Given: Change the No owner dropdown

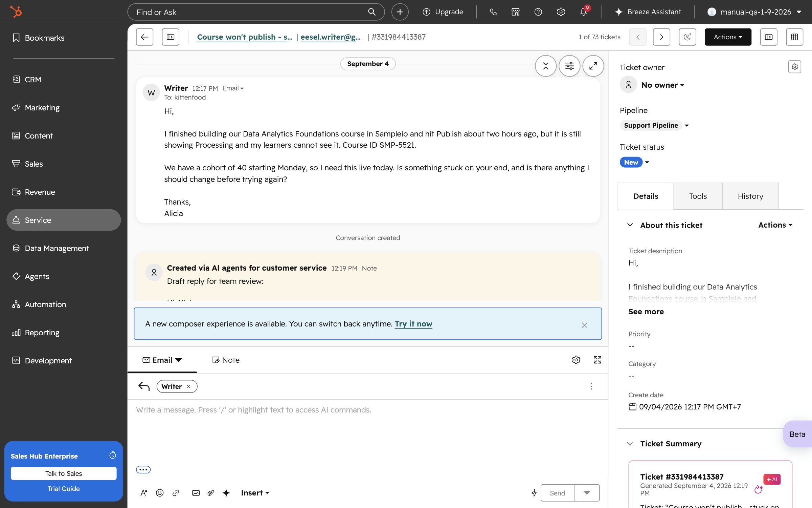Looking at the screenshot, I should (x=662, y=85).
